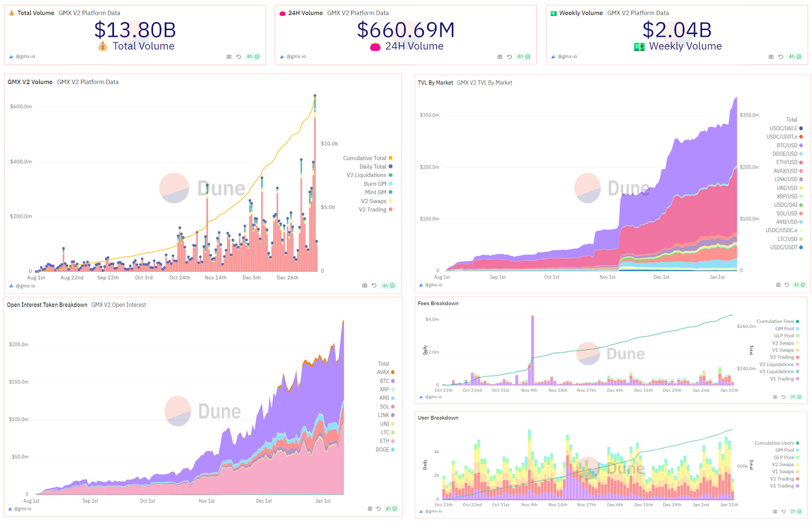This screenshot has height=524, width=812.
Task: Refresh the TVL By Market chart
Action: point(788,285)
